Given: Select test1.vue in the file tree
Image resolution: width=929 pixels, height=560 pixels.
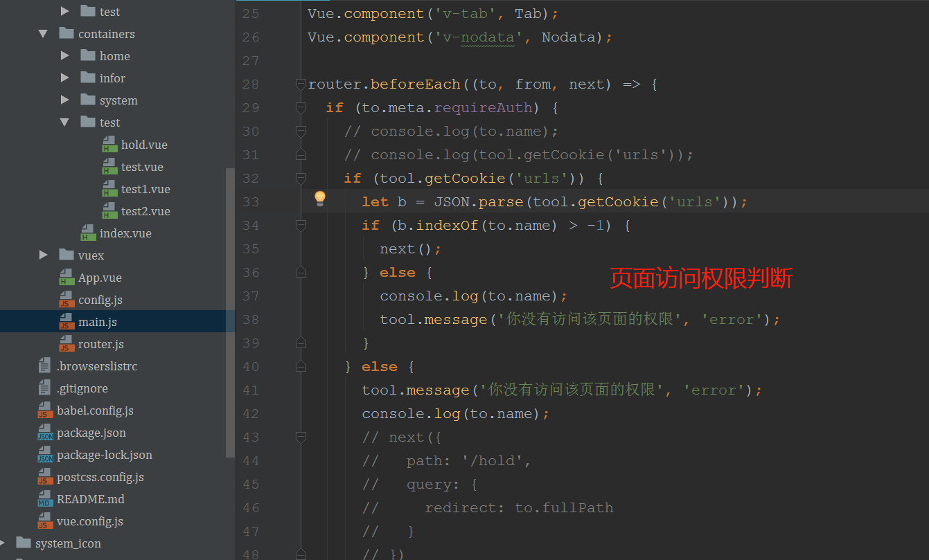Looking at the screenshot, I should (145, 189).
